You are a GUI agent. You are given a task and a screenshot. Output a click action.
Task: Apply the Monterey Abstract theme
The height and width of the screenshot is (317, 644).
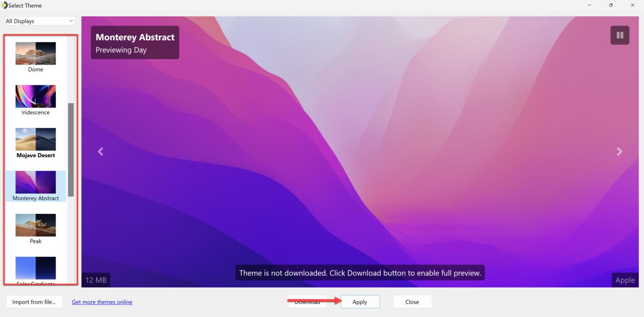pyautogui.click(x=360, y=301)
